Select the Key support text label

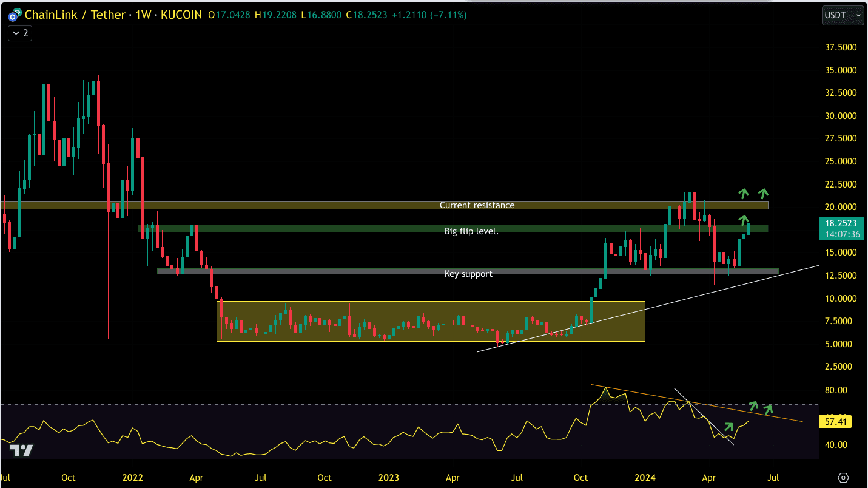pos(468,274)
